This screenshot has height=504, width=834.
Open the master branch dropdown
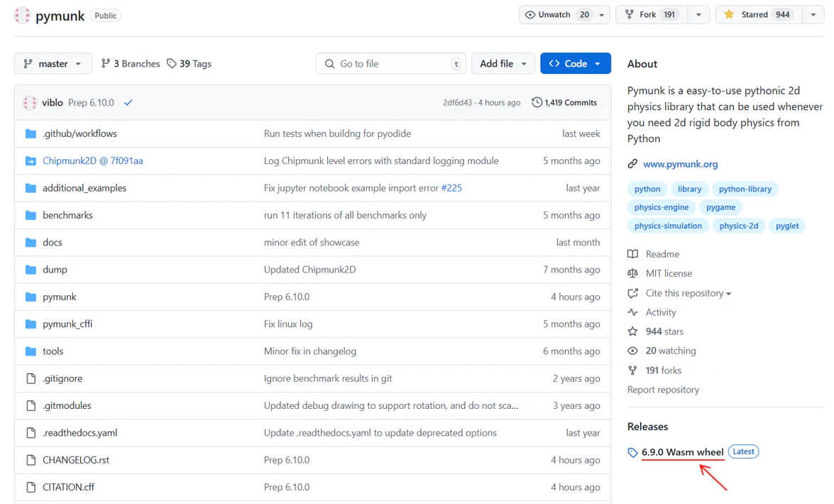[x=53, y=63]
